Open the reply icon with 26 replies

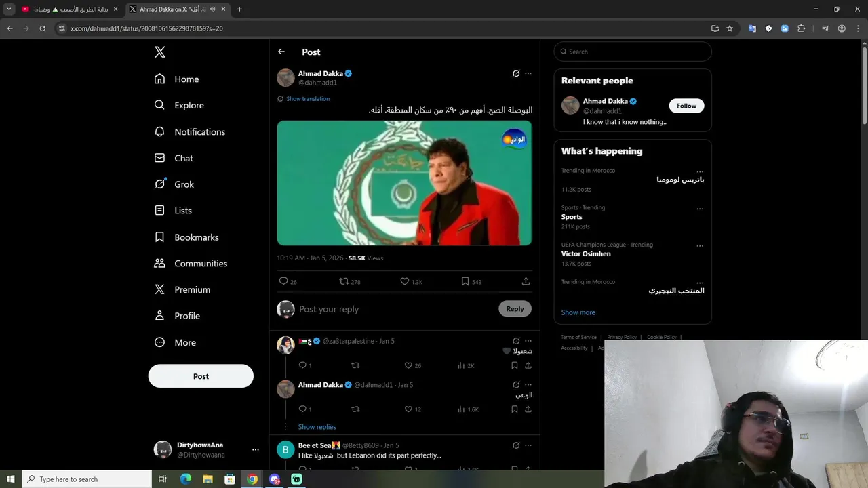coord(283,281)
